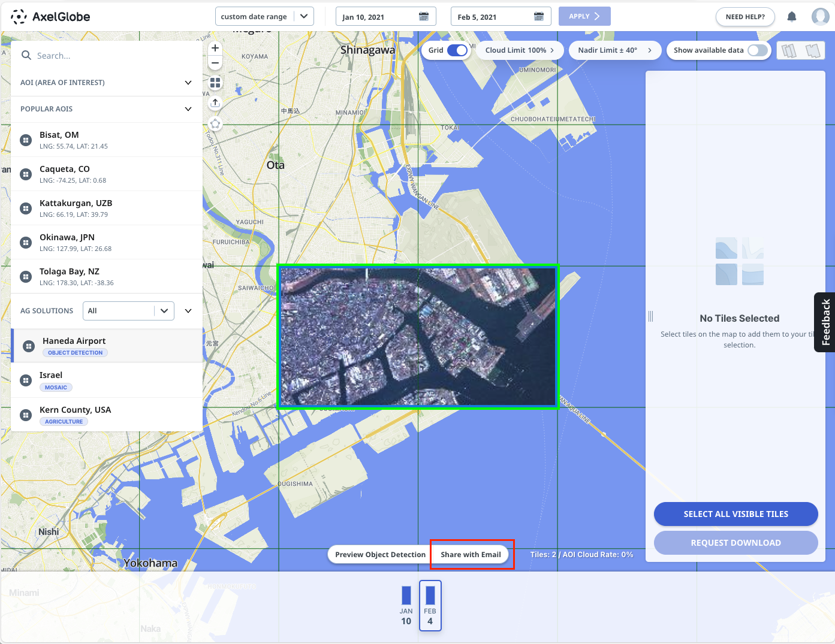835x644 pixels.
Task: Select the polygon drawing tool
Action: click(x=215, y=124)
